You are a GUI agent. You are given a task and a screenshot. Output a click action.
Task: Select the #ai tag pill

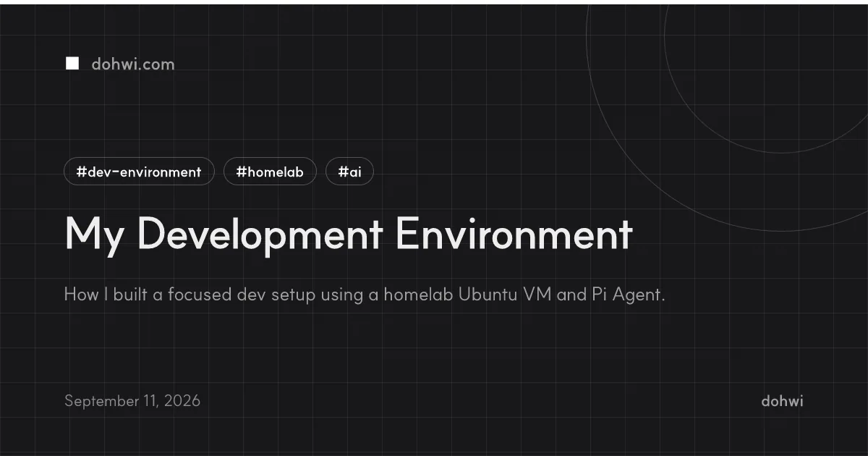[349, 172]
